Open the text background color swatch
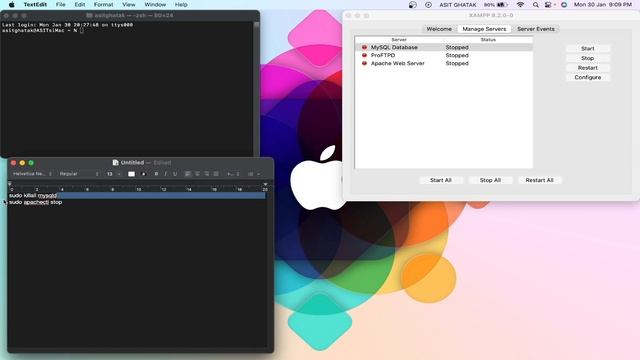 pyautogui.click(x=143, y=174)
